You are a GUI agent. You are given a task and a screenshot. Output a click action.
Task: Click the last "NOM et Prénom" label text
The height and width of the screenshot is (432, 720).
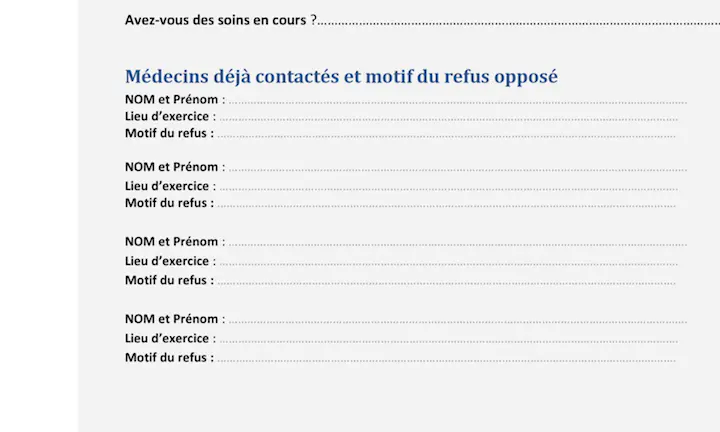(x=171, y=319)
